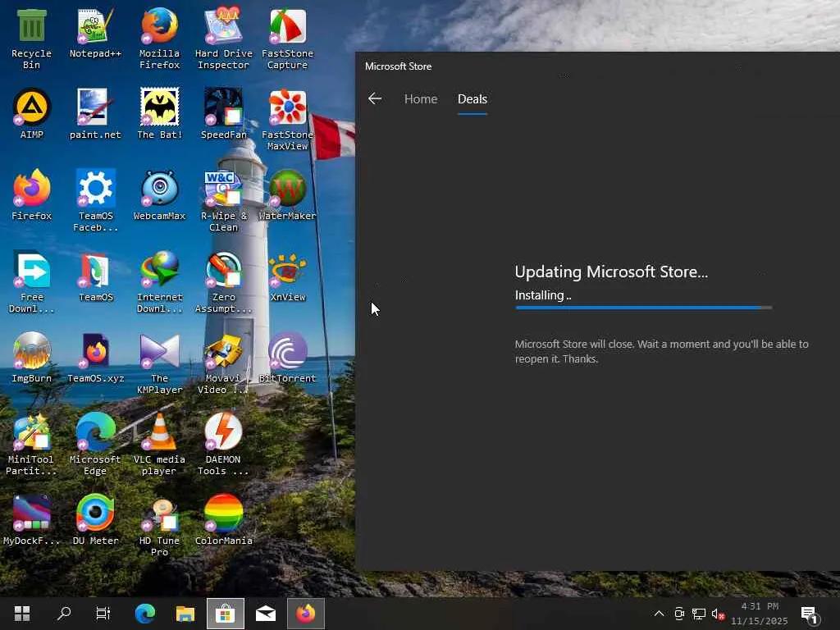
Task: Select the WaterMaker desktop icon
Action: coord(288,195)
